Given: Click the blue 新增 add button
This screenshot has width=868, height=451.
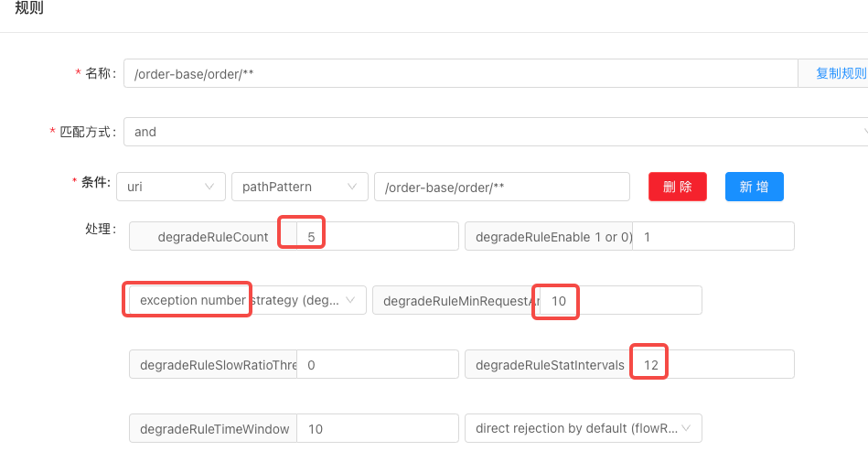Looking at the screenshot, I should coord(755,187).
